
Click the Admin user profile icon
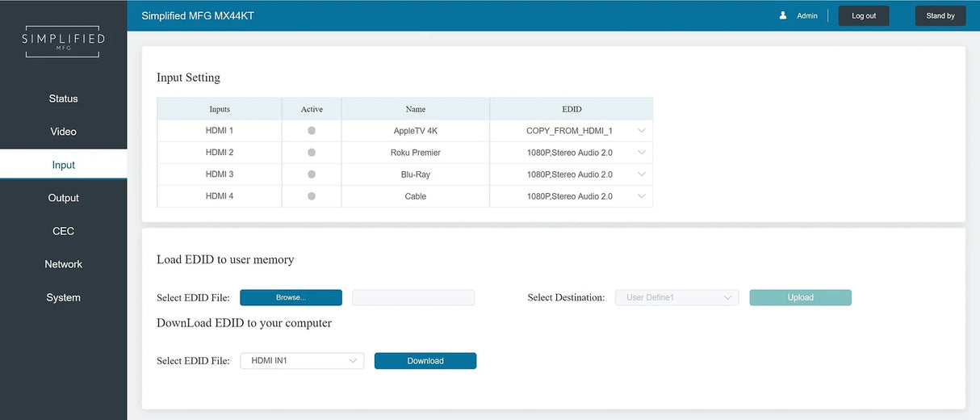(x=783, y=15)
